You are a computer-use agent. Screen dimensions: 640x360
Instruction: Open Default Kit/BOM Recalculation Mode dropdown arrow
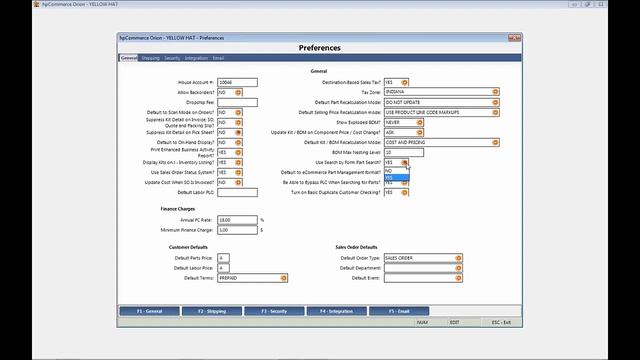(x=495, y=142)
